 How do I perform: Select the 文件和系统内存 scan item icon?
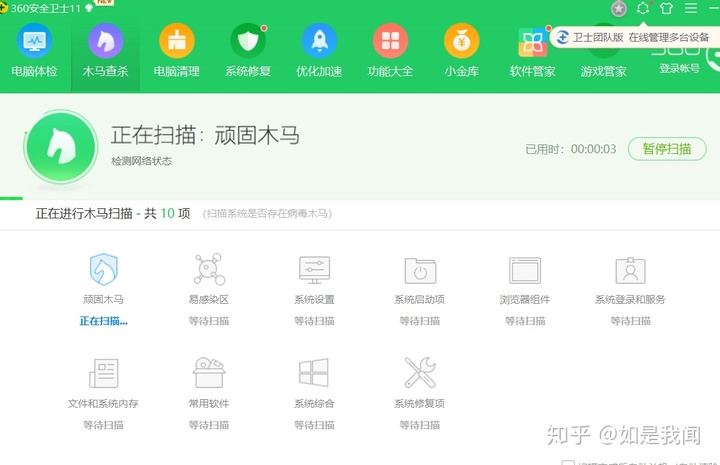click(104, 373)
